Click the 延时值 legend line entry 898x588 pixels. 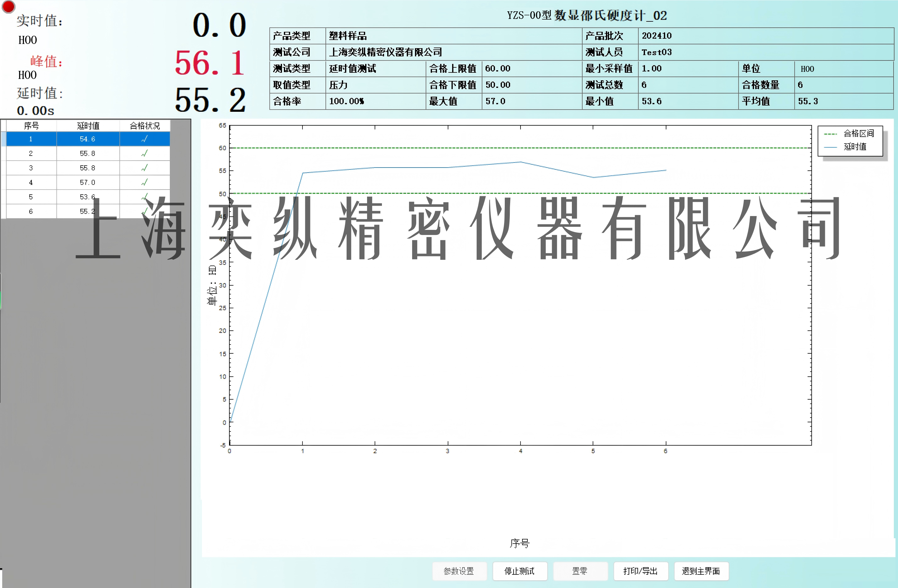click(855, 147)
